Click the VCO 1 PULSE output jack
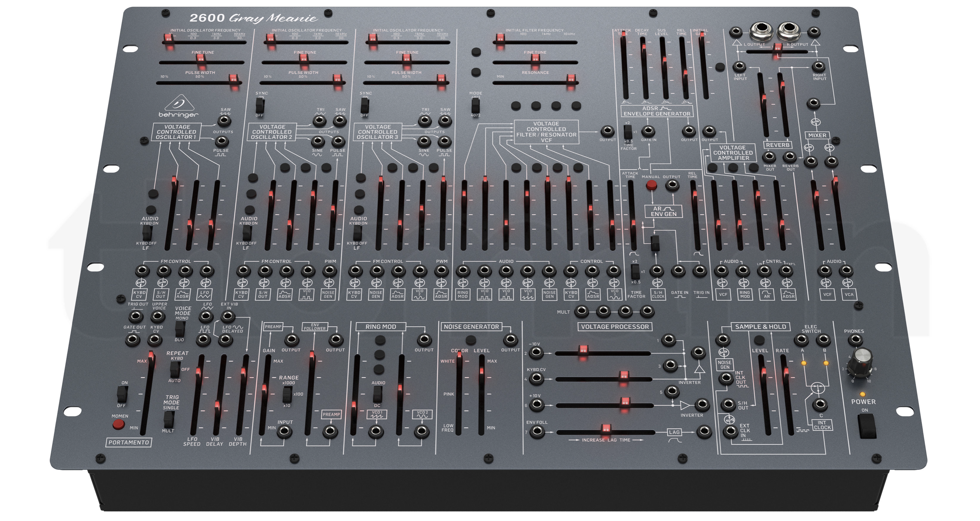 pyautogui.click(x=221, y=142)
